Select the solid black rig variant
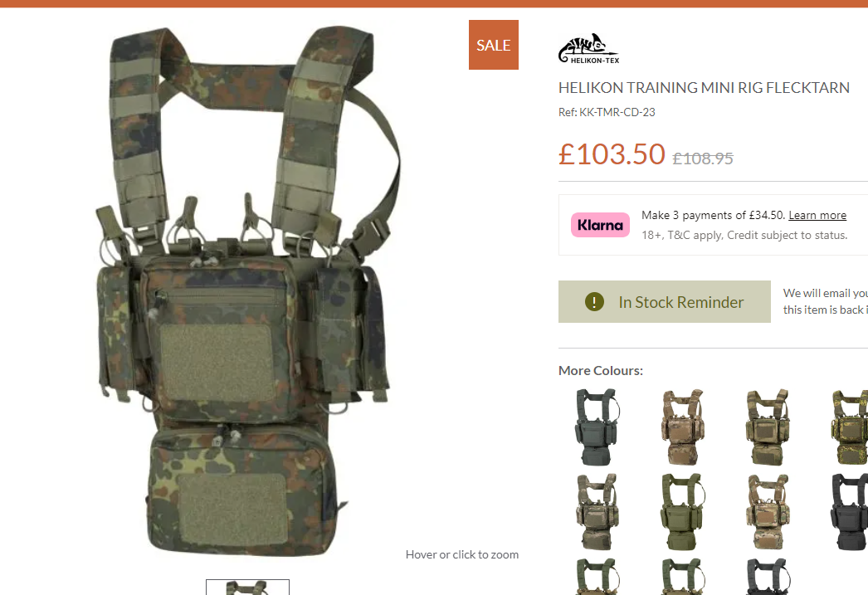Screen dimensions: 868x595 click(x=851, y=512)
